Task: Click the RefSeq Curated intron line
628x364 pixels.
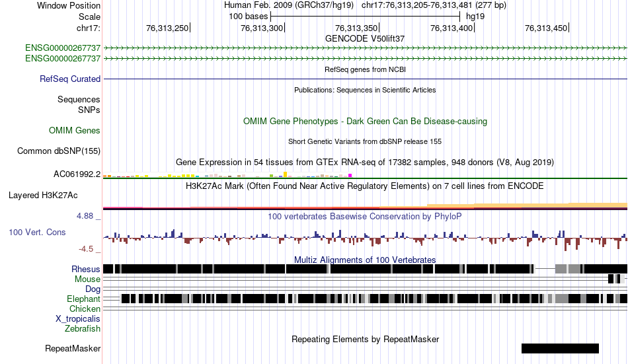Action: pos(366,79)
